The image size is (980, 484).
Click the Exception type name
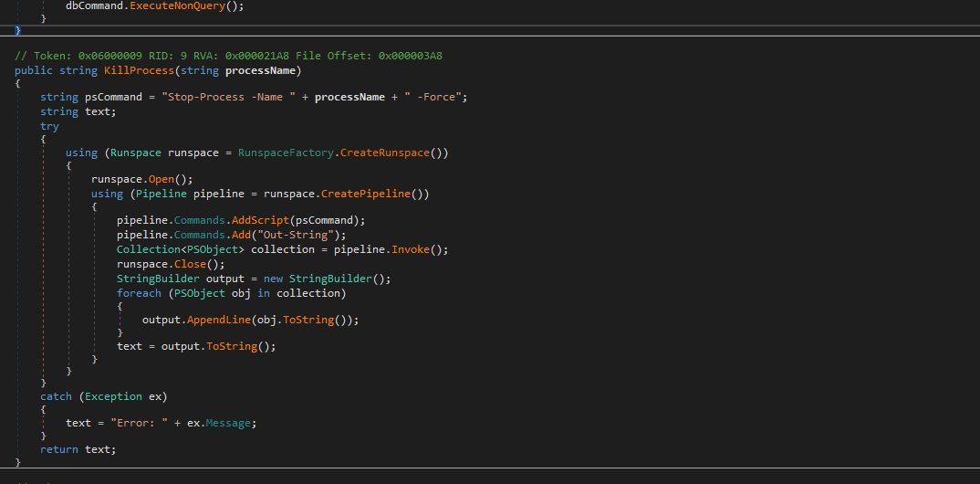[113, 396]
